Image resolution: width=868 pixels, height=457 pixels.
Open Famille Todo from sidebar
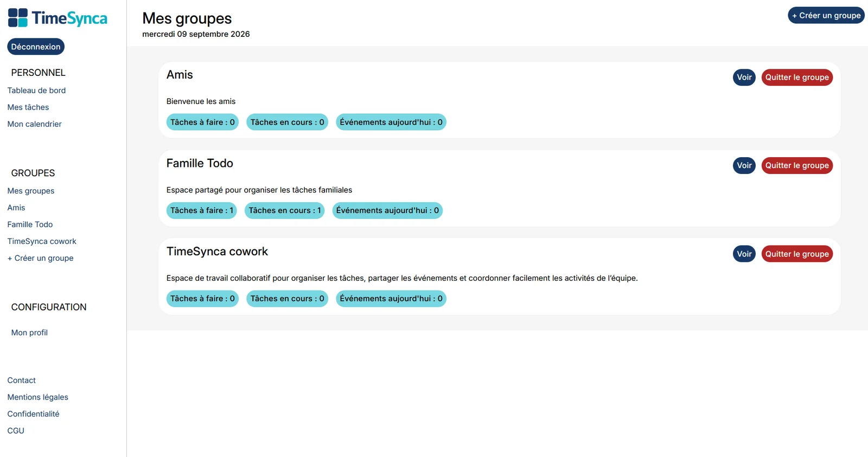click(x=30, y=224)
